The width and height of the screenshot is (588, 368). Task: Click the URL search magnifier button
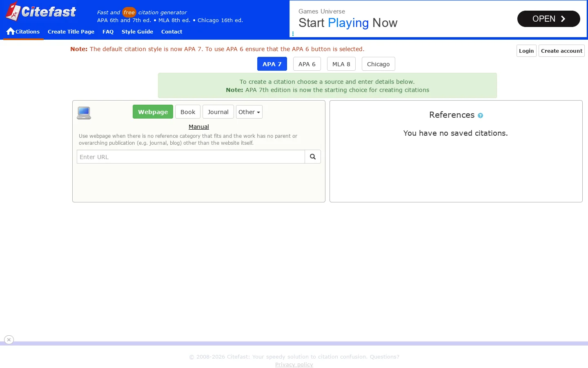[x=313, y=157]
